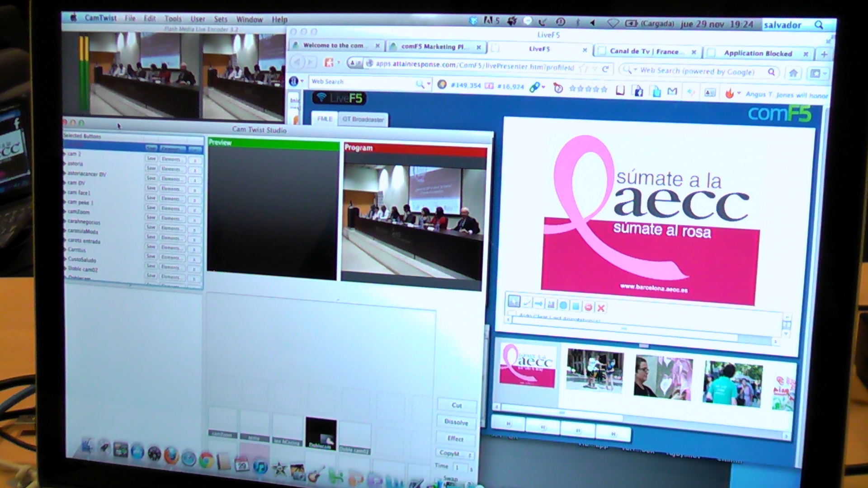Viewport: 868px width, 488px height.
Task: Open the Apple menu
Action: (74, 18)
